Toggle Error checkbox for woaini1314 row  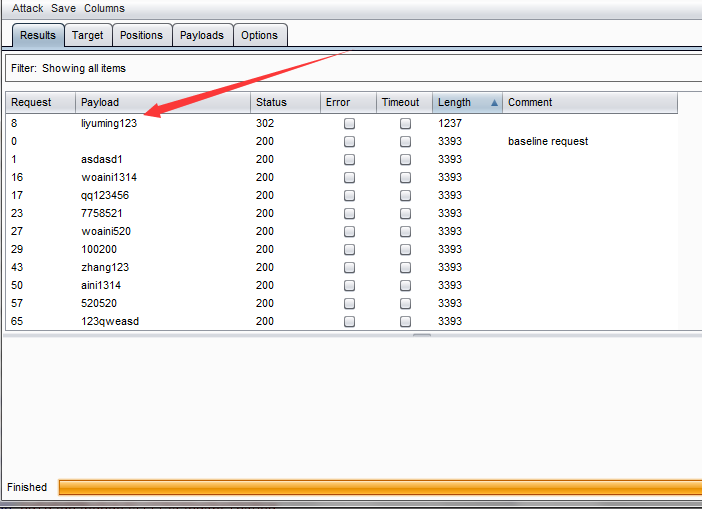[x=349, y=178]
